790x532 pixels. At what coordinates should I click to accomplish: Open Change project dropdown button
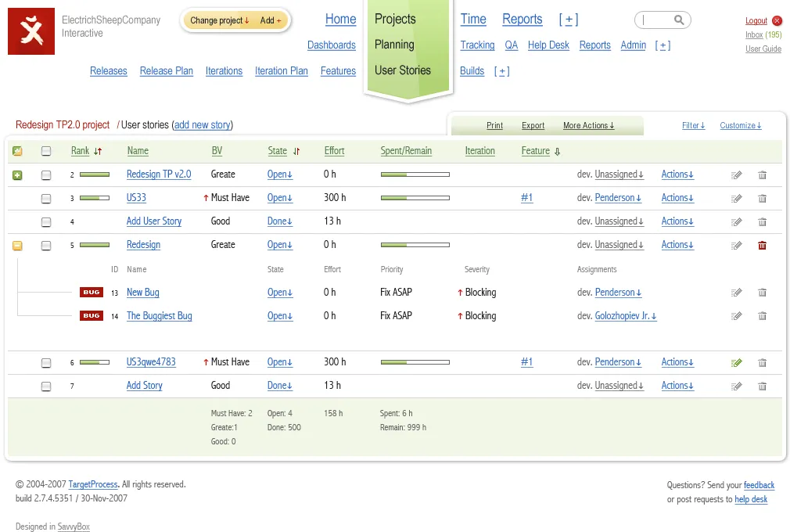[x=220, y=20]
